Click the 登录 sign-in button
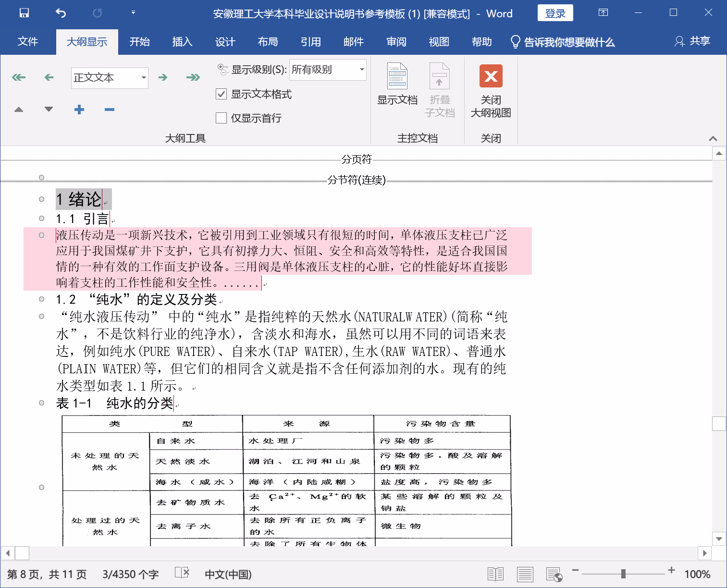 555,13
